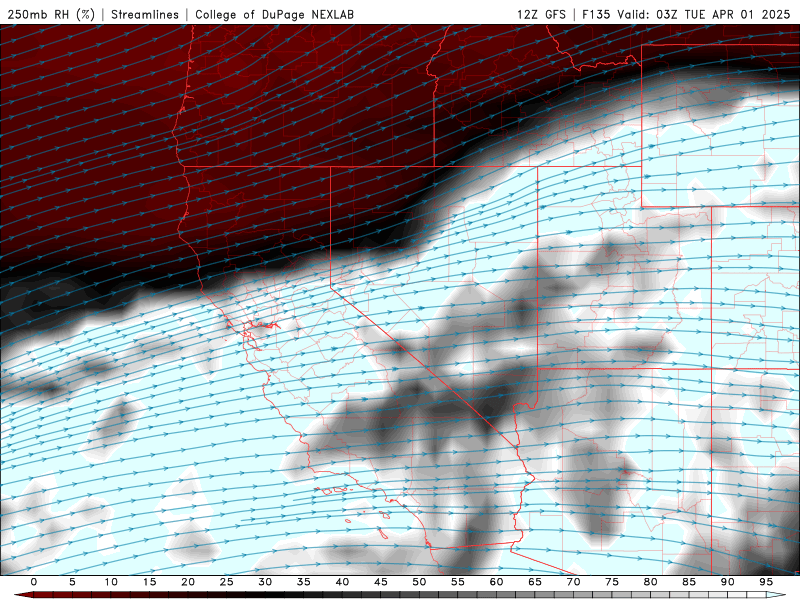Click the colorbar label "70"
This screenshot has width=800, height=600.
(x=573, y=582)
